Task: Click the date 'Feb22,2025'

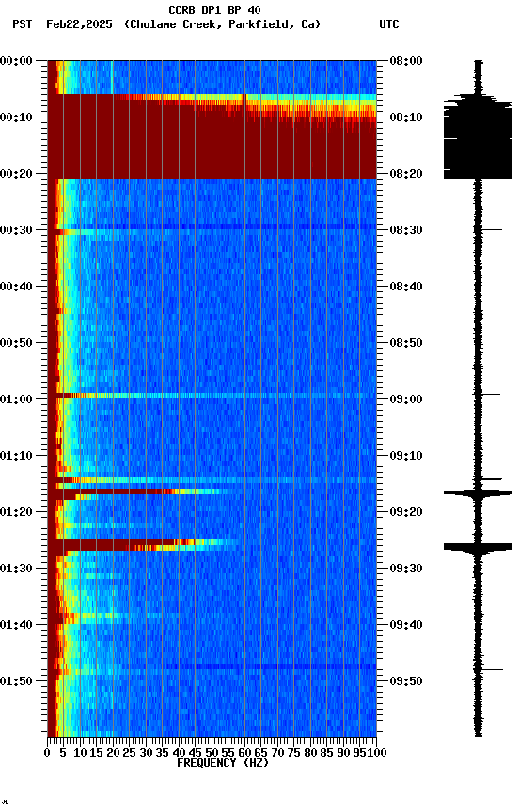Action: (x=79, y=24)
